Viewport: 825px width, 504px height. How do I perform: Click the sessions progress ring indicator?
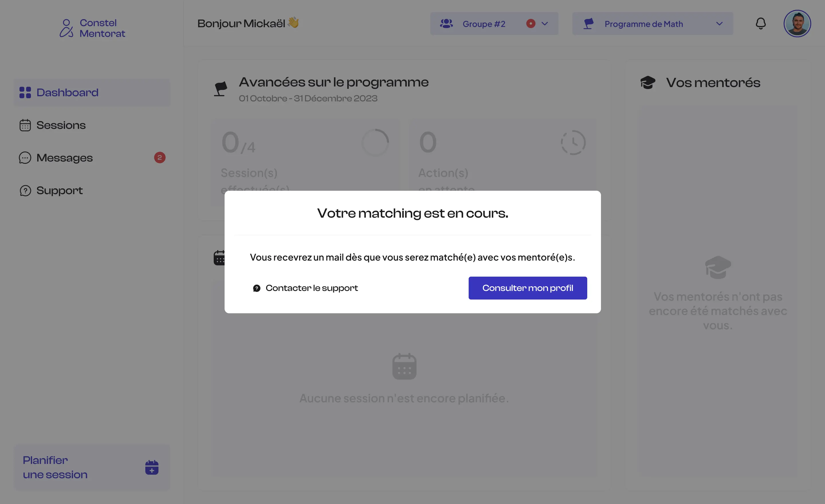375,143
